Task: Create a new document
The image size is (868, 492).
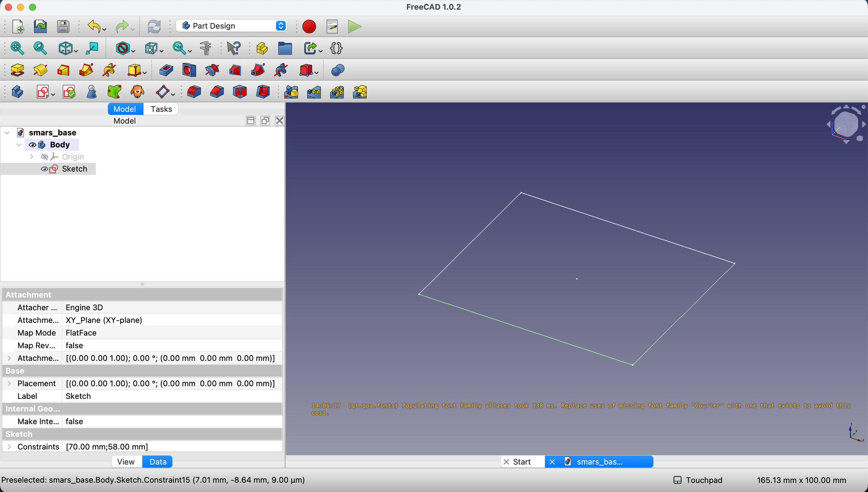Action: [18, 26]
